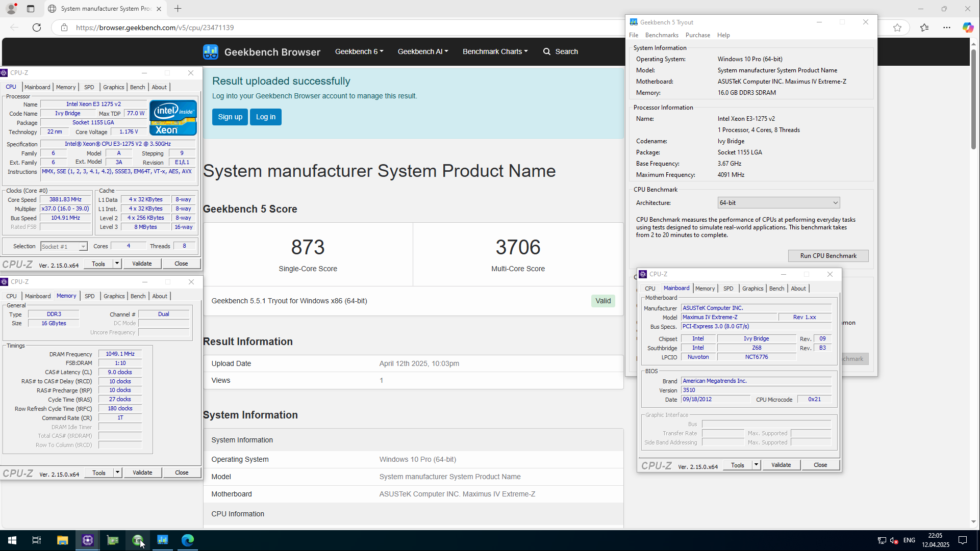Click the browser address bar URL

coord(155,28)
